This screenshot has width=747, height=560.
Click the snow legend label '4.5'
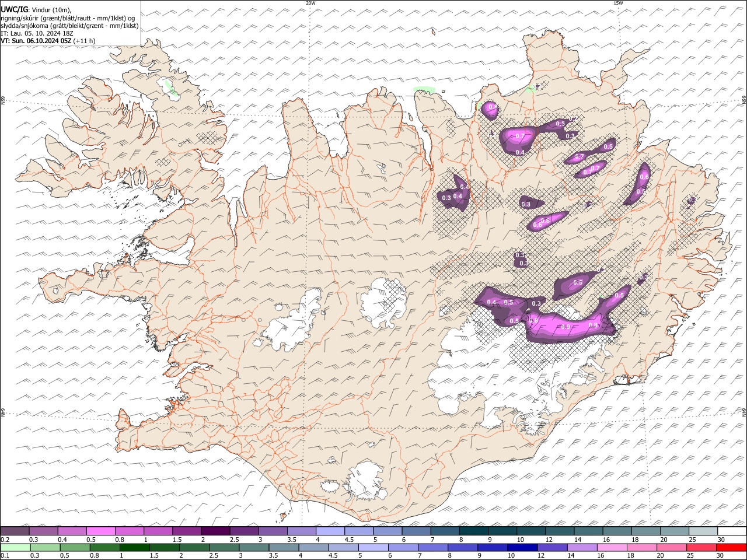(349, 540)
